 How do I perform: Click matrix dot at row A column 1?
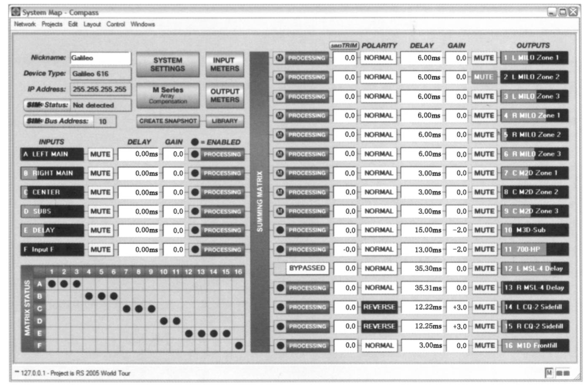click(51, 284)
